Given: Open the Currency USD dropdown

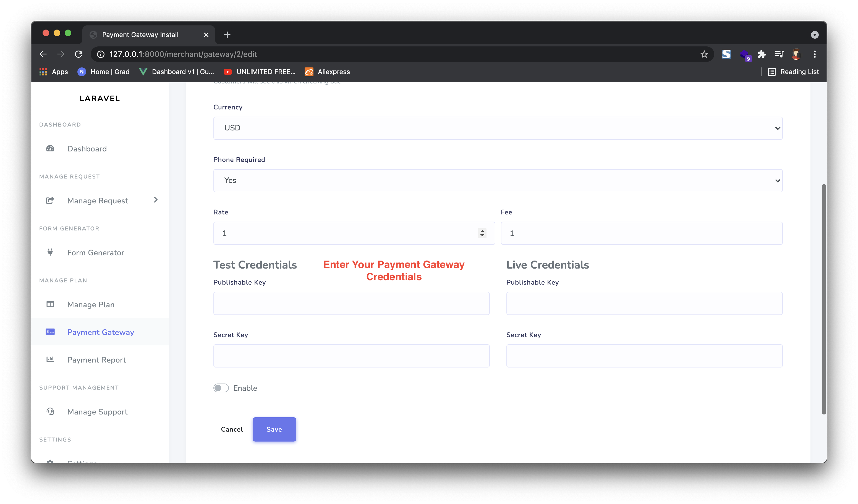Looking at the screenshot, I should 498,128.
